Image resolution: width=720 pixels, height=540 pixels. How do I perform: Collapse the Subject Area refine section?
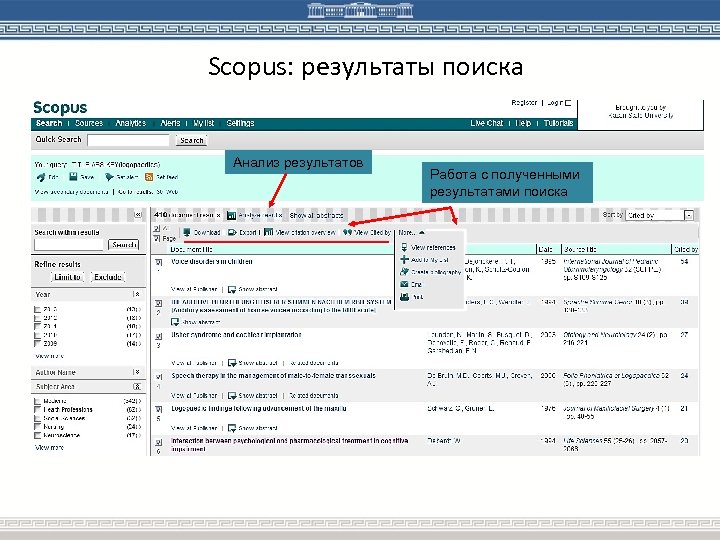[136, 387]
